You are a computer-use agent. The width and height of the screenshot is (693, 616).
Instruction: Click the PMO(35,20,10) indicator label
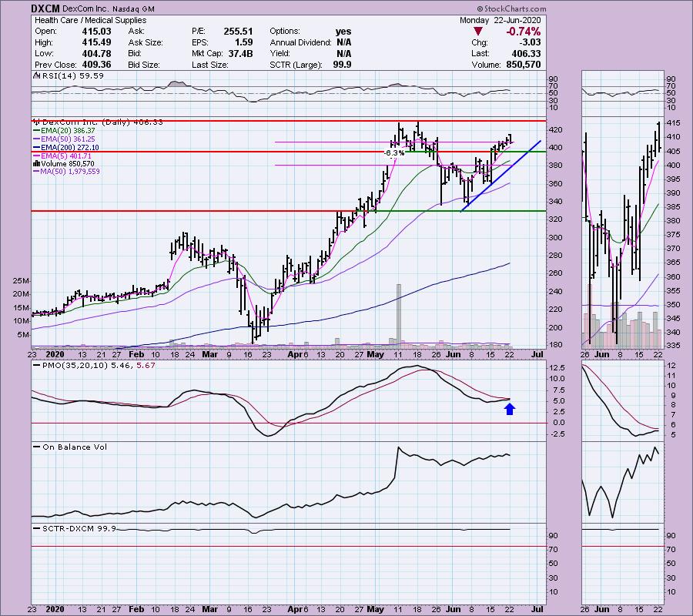[75, 366]
